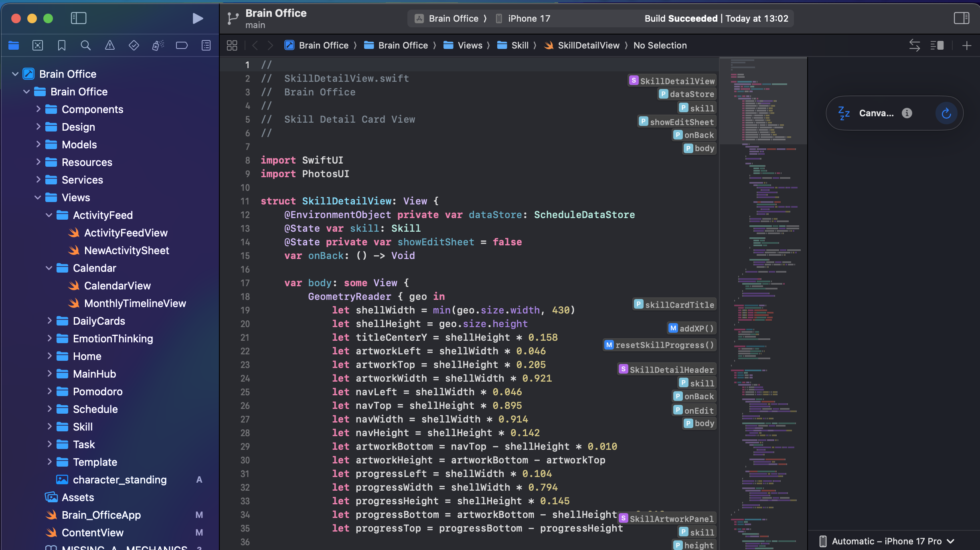
Task: Expand the DailyCards folder
Action: click(49, 321)
